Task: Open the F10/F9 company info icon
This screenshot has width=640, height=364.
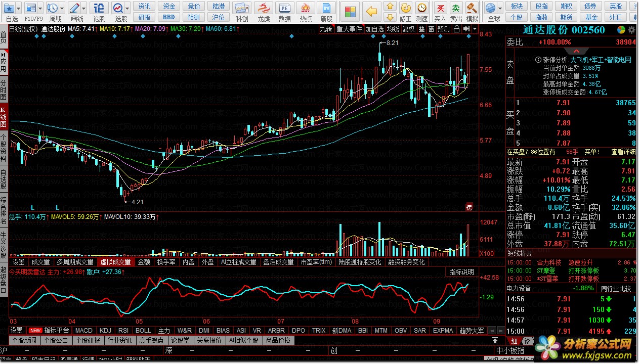Action: pos(31,8)
